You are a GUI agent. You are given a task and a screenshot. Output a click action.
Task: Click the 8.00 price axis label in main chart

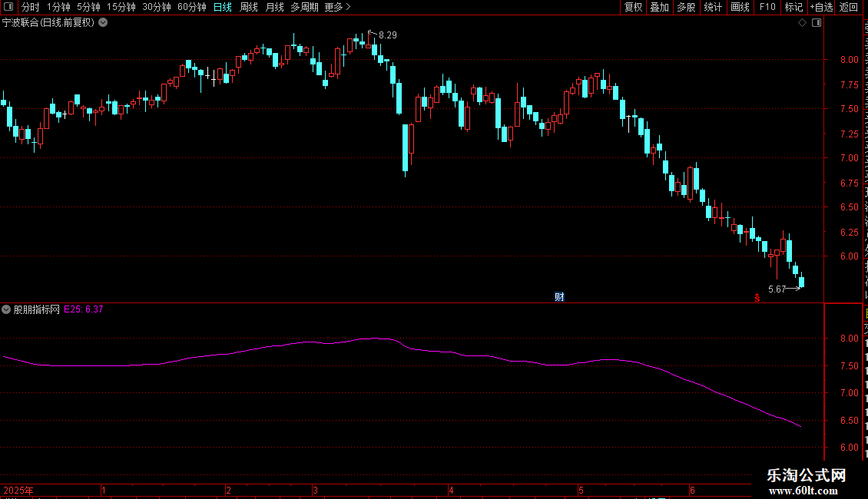tap(849, 60)
